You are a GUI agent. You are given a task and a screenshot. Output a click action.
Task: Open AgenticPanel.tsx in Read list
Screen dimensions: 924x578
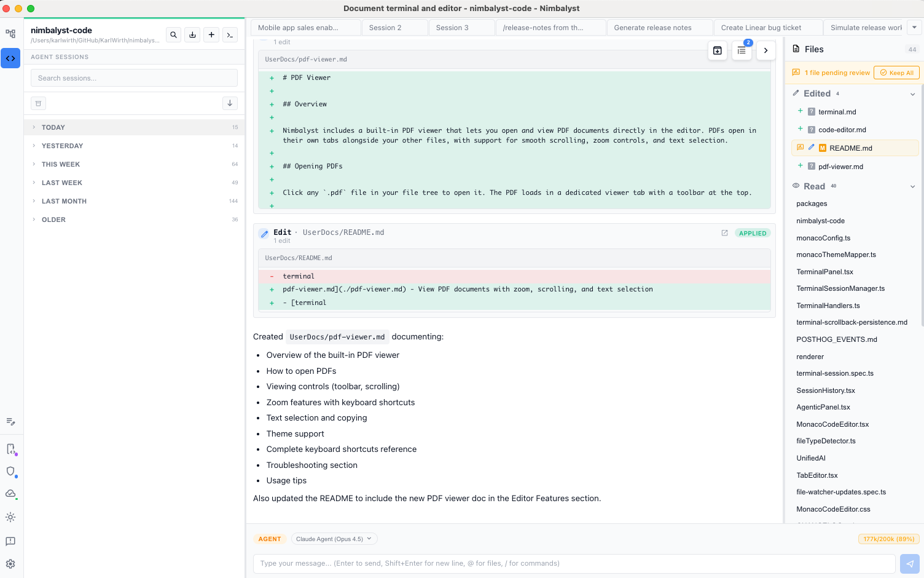tap(823, 407)
